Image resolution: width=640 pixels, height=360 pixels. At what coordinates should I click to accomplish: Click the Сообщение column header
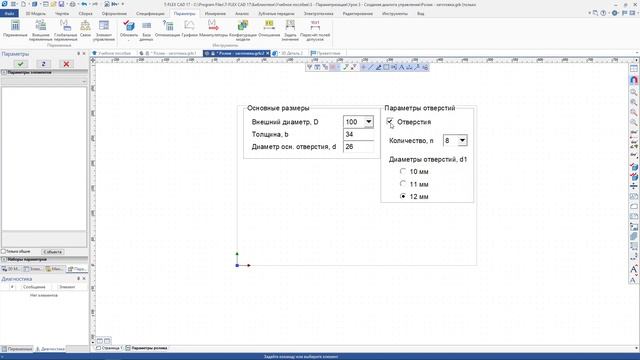point(34,287)
